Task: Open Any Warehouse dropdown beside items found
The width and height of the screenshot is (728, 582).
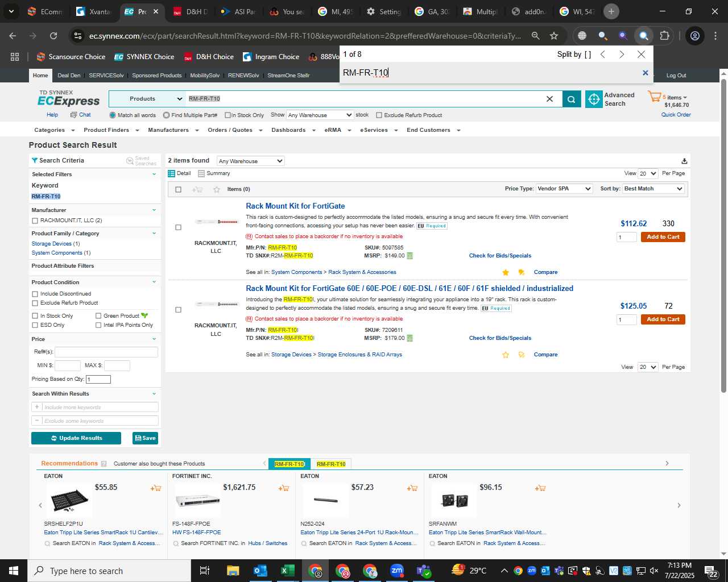Action: click(250, 161)
